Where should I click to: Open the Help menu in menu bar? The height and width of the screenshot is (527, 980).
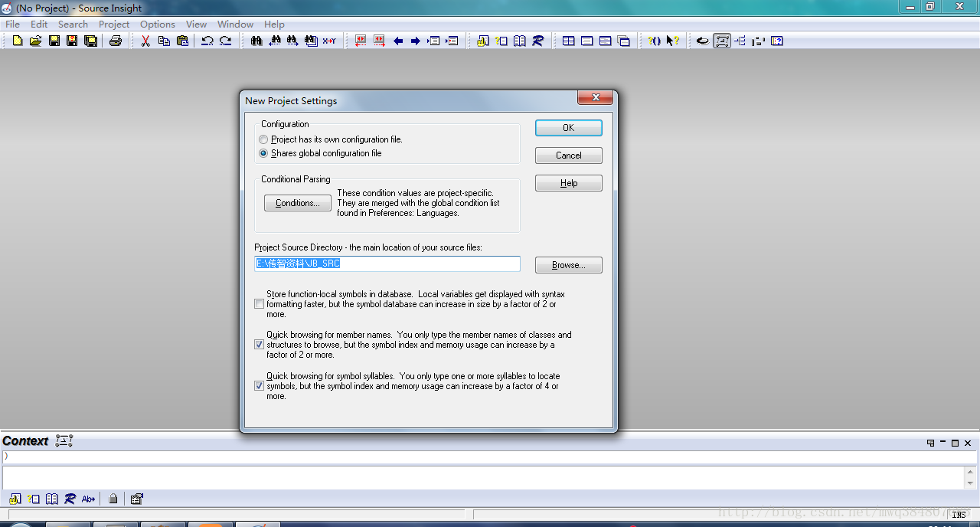pos(274,24)
